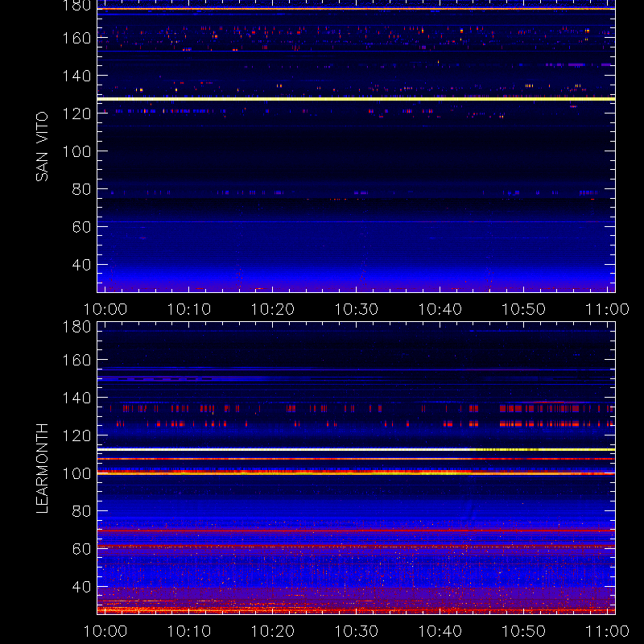Click 10:20 under the San Vito plot

coord(273,309)
